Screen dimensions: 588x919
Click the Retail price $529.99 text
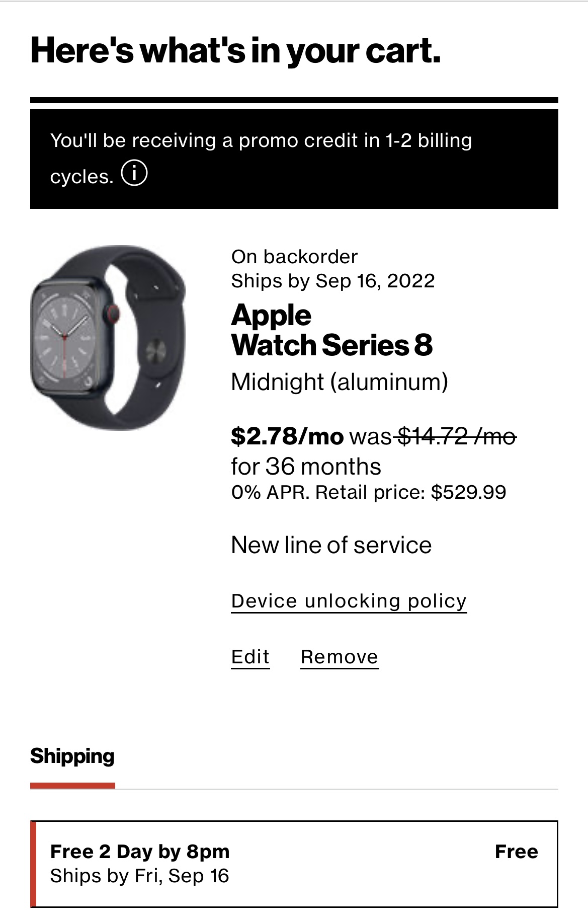[x=410, y=492]
